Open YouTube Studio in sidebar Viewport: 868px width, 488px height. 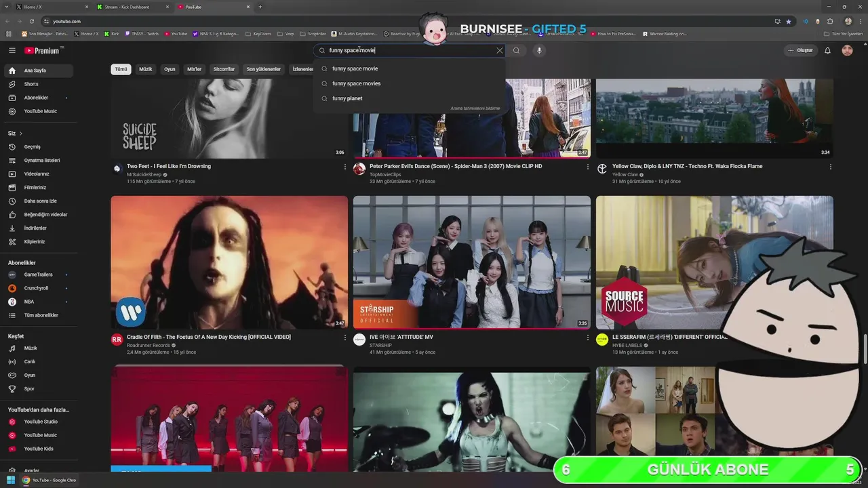tap(38, 422)
